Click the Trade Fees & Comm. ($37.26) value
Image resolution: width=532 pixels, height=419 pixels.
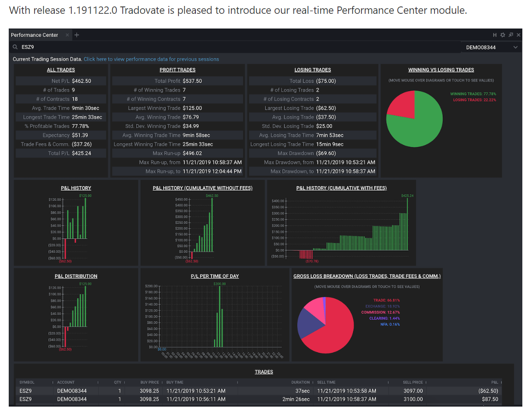click(x=82, y=144)
